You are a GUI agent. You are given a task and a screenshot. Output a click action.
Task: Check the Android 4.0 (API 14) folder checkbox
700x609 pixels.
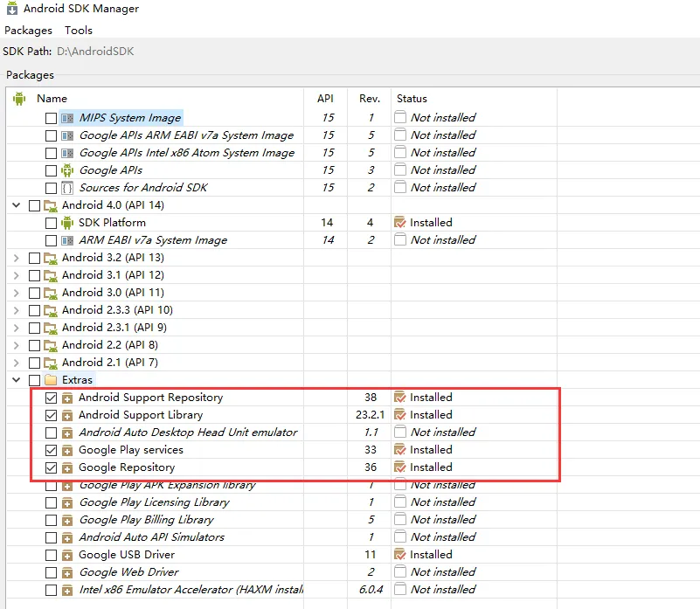(34, 205)
